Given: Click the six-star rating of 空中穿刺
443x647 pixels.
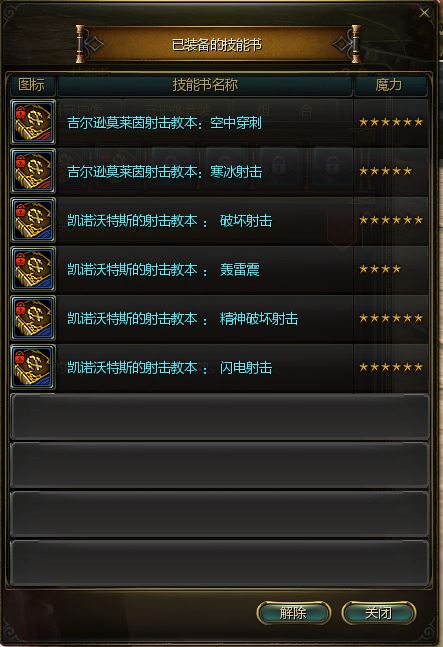Looking at the screenshot, I should 391,122.
